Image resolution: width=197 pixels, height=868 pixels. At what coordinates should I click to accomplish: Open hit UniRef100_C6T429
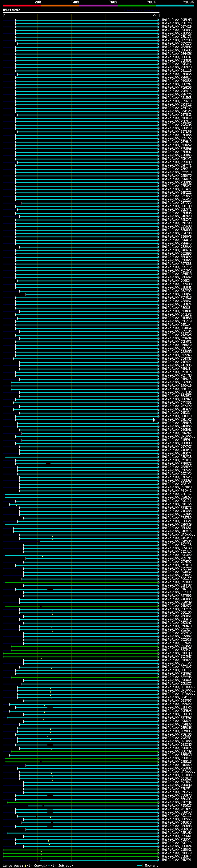point(176,26)
